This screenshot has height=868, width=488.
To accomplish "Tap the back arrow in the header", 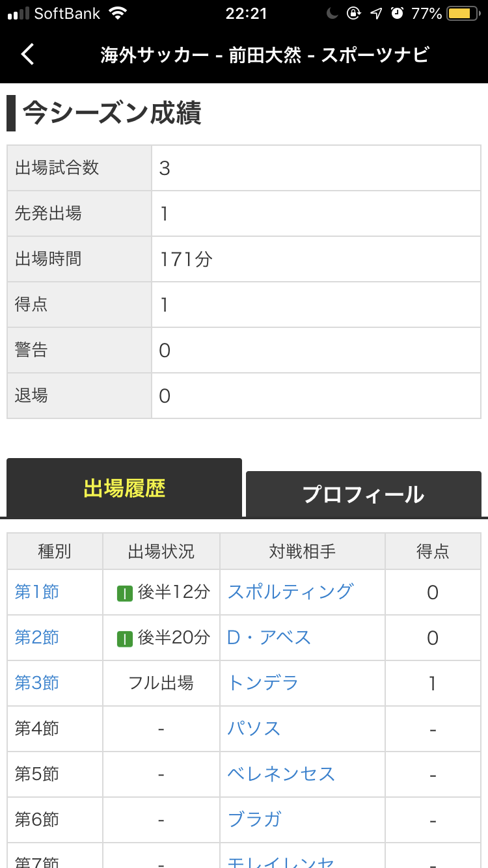I will 27,54.
